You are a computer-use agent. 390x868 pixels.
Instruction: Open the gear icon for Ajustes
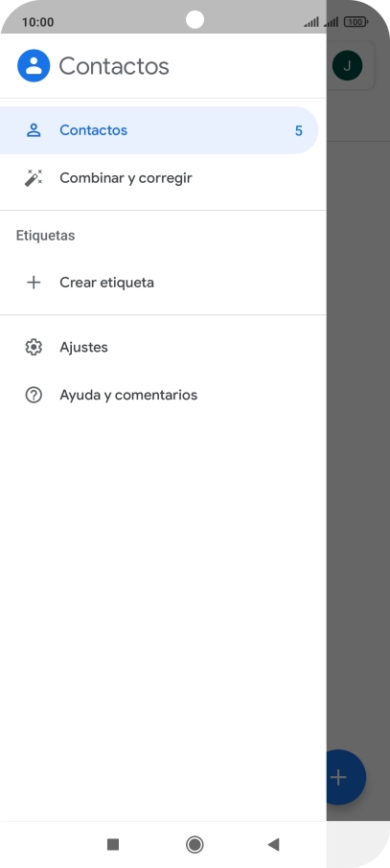[34, 347]
